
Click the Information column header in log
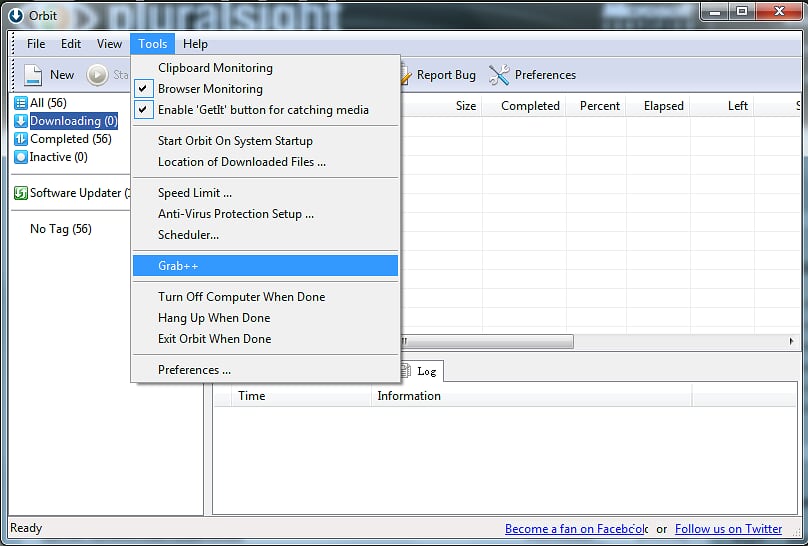tap(532, 396)
